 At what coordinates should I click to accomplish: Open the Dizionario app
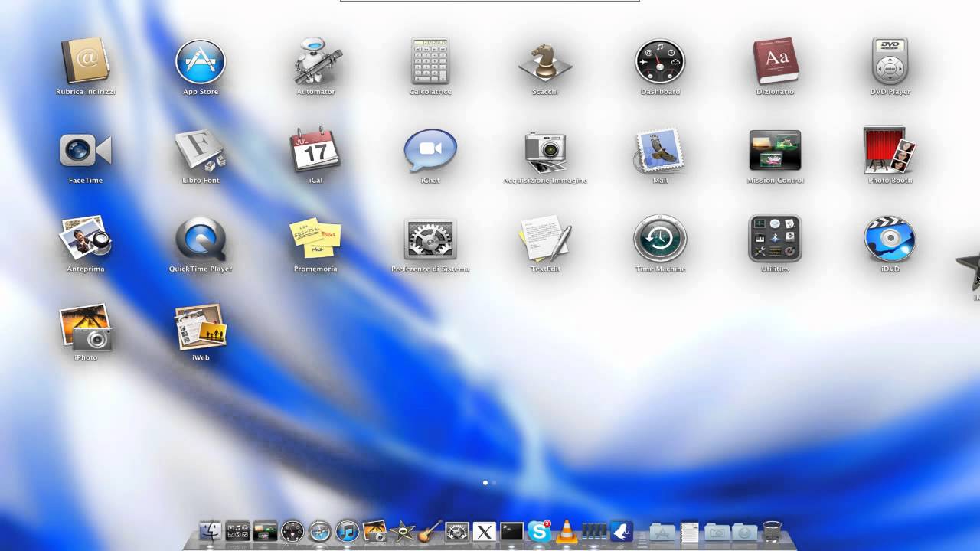pos(775,62)
